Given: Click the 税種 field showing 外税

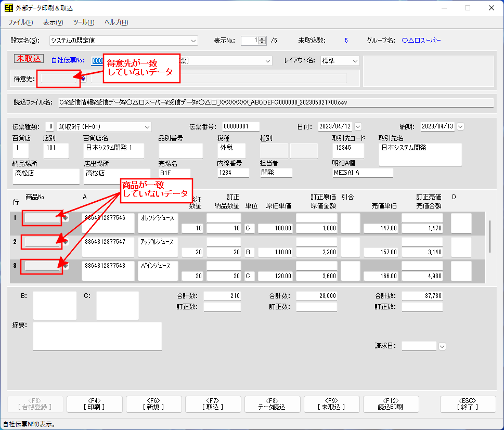Looking at the screenshot, I should [x=231, y=151].
